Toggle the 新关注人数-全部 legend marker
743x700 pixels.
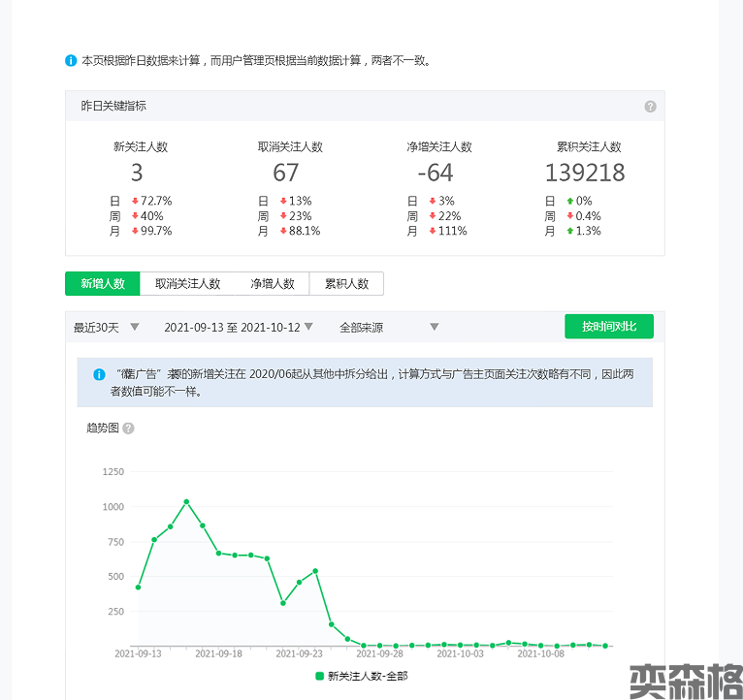320,676
